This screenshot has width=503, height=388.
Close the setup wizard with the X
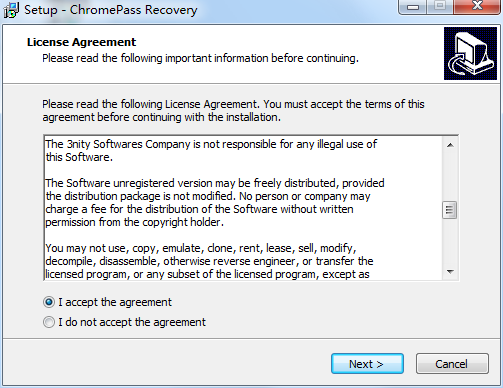477,7
